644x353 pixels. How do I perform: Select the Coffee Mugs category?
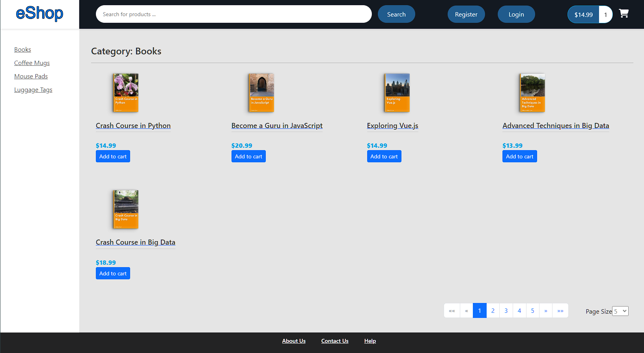(32, 63)
